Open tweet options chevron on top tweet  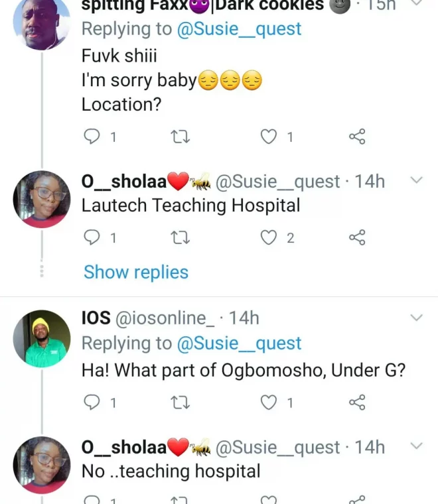coord(416,4)
